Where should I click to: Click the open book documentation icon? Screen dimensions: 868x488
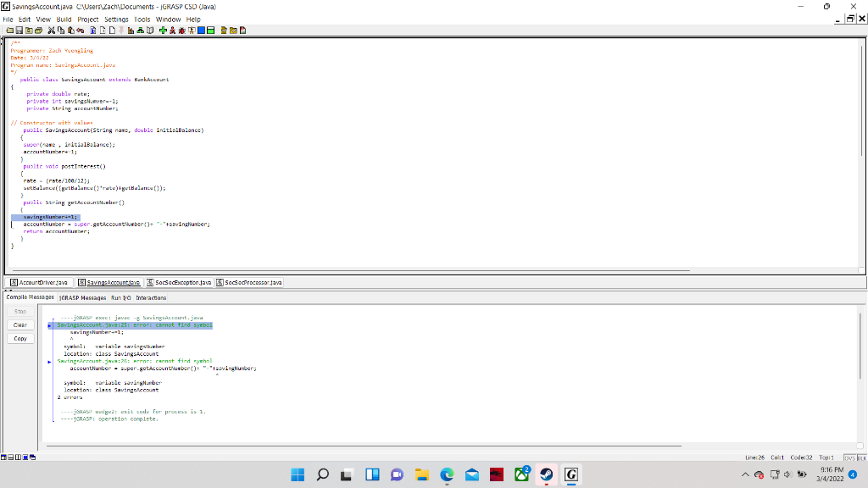point(150,30)
